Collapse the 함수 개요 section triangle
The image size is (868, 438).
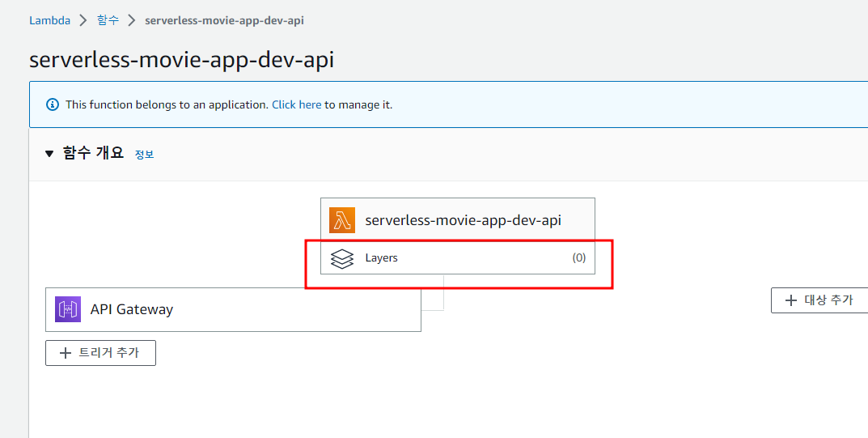tap(49, 153)
